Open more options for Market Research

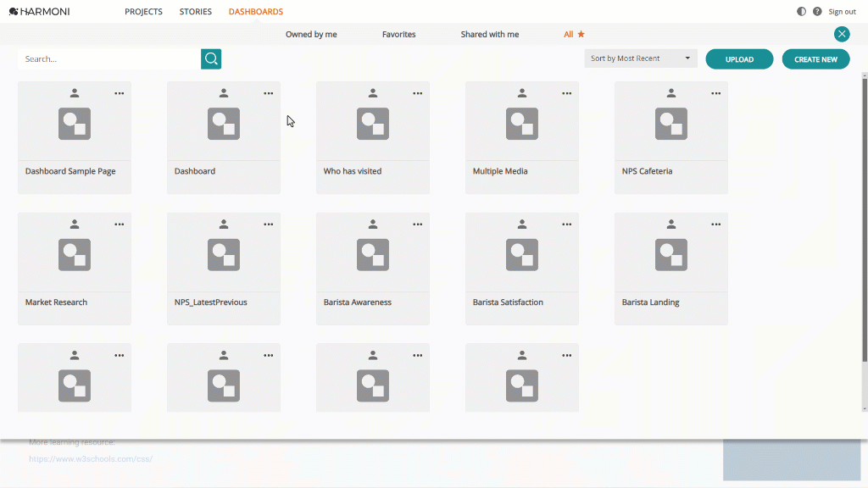[119, 225]
